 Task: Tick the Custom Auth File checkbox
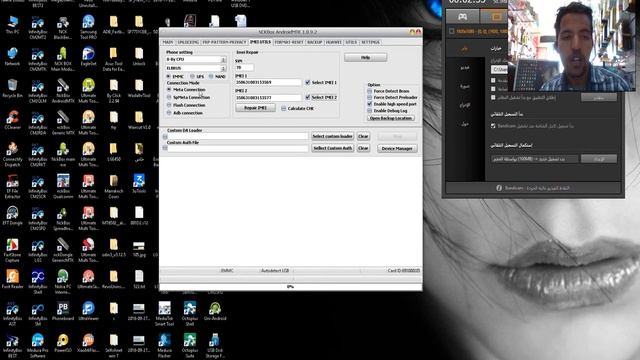(x=165, y=148)
